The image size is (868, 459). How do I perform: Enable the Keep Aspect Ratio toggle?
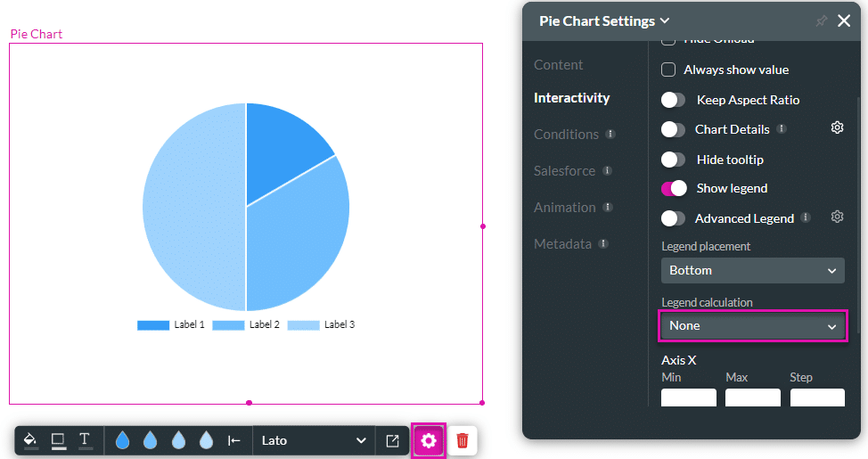(674, 100)
